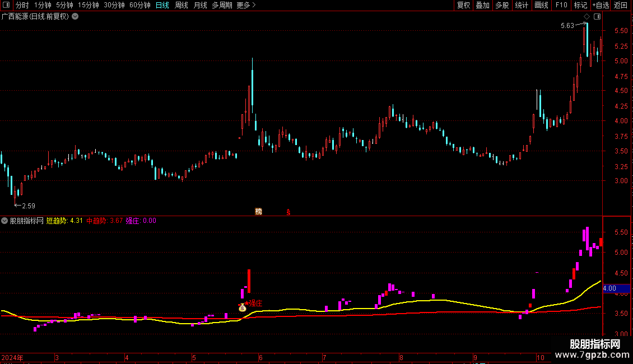
Task: Select the 15分钟 period tab
Action: pos(88,5)
